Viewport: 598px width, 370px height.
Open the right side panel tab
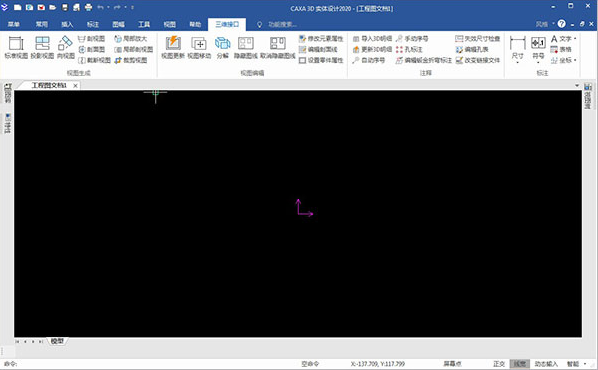[x=588, y=96]
